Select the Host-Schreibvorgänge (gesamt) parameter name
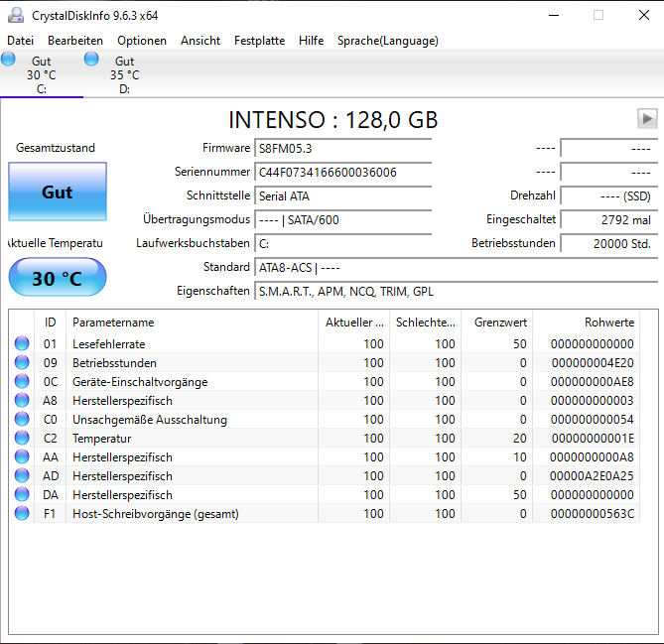Viewport: 664px width, 644px height. click(x=156, y=514)
